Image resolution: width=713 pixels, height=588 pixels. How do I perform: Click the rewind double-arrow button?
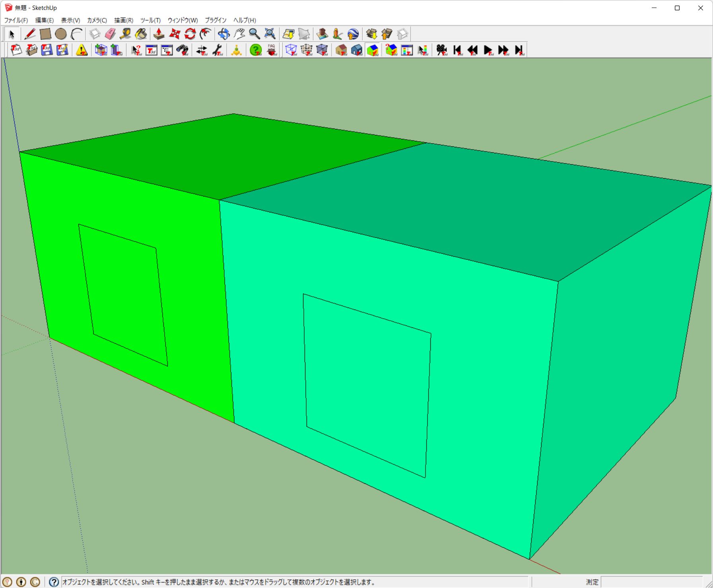[x=472, y=50]
